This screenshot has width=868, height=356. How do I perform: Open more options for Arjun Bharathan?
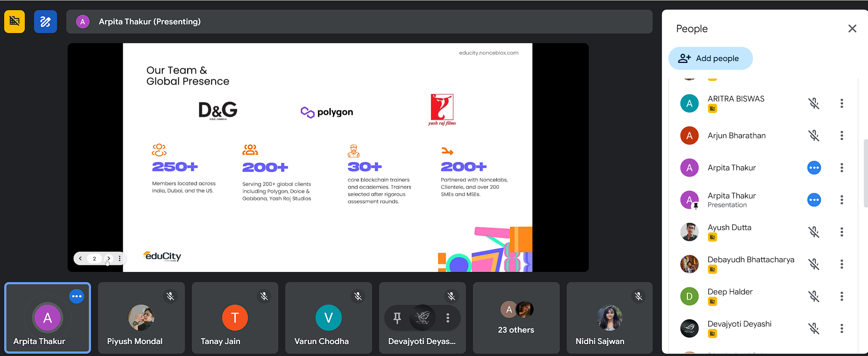coord(842,136)
